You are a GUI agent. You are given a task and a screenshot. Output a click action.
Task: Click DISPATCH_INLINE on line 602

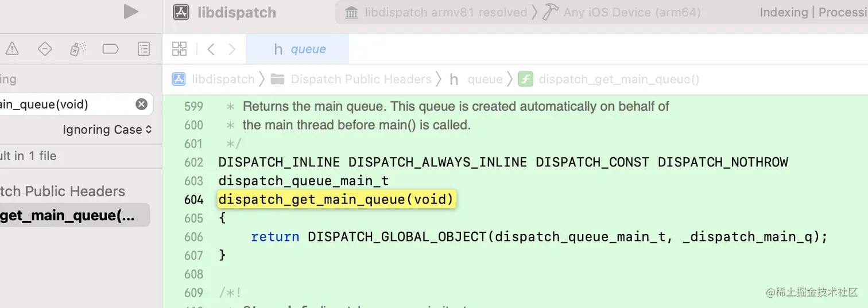coord(279,162)
